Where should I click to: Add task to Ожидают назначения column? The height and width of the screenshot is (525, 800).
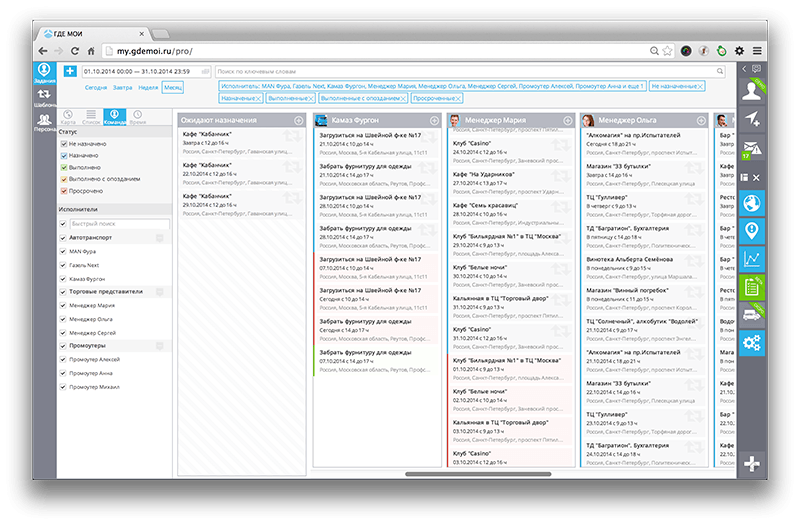pos(298,120)
